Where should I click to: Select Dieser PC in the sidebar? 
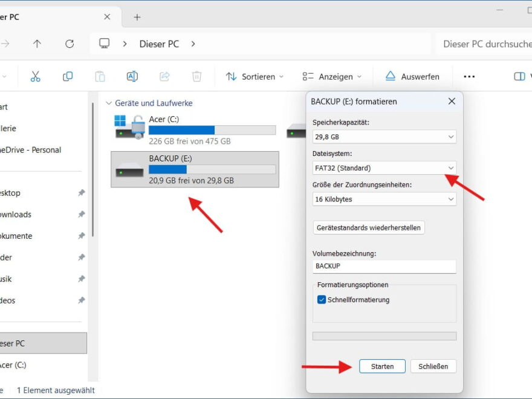point(43,343)
